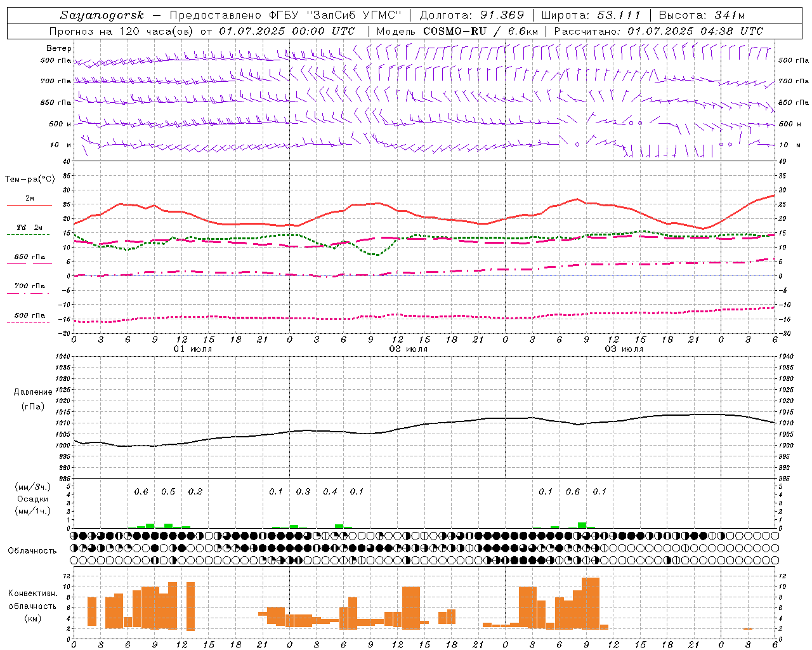This screenshot has height=650, width=812.
Task: Click the "Рассчитано: 01.07.2025 04:38 UTC" text
Action: (x=658, y=31)
